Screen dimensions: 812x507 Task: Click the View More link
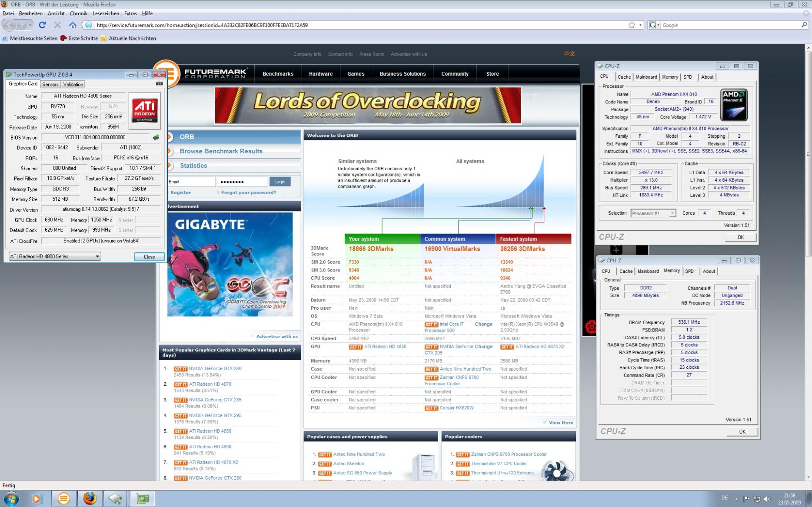click(x=561, y=423)
